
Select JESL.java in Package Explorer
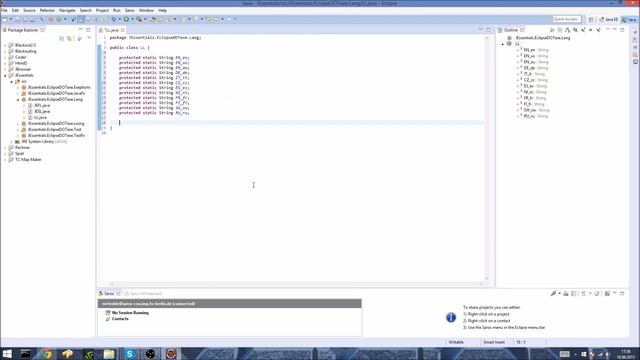point(42,111)
